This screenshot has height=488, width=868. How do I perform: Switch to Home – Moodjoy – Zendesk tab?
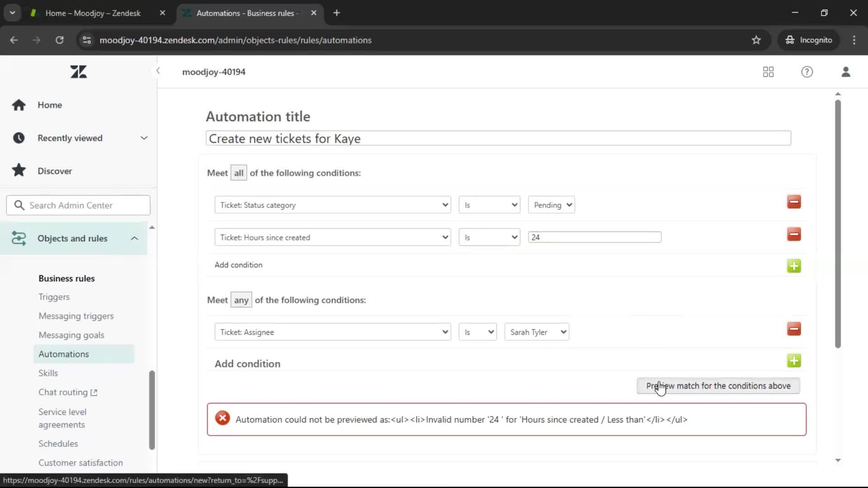click(x=93, y=13)
